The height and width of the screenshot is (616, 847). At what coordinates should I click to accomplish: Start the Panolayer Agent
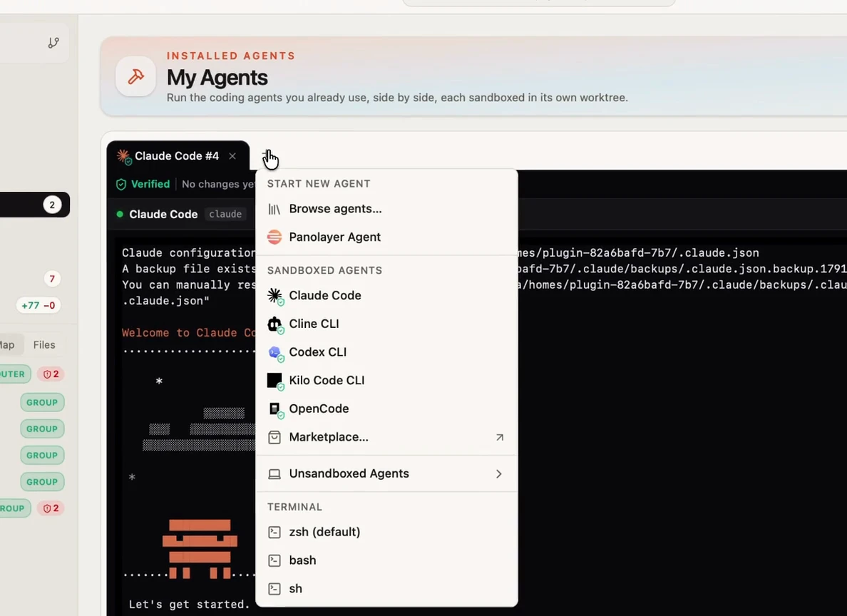pyautogui.click(x=386, y=237)
